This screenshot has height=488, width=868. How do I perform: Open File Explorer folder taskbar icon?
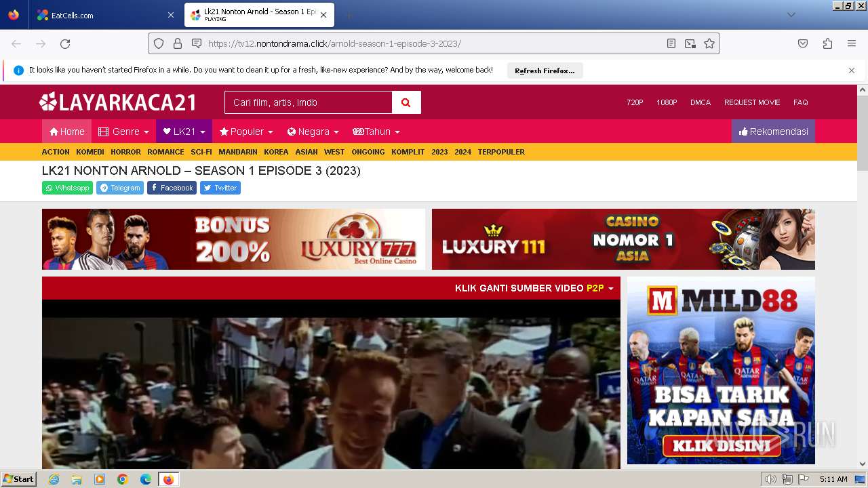tap(77, 479)
